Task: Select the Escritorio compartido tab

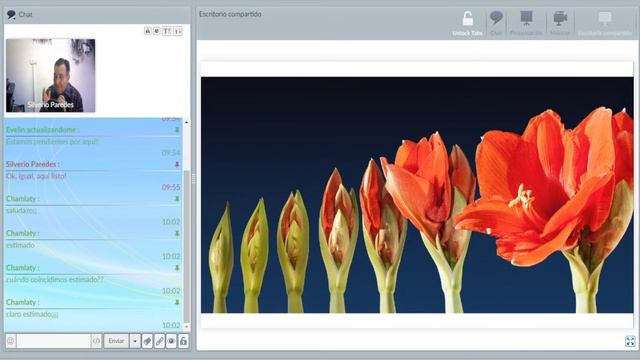Action: (605, 23)
